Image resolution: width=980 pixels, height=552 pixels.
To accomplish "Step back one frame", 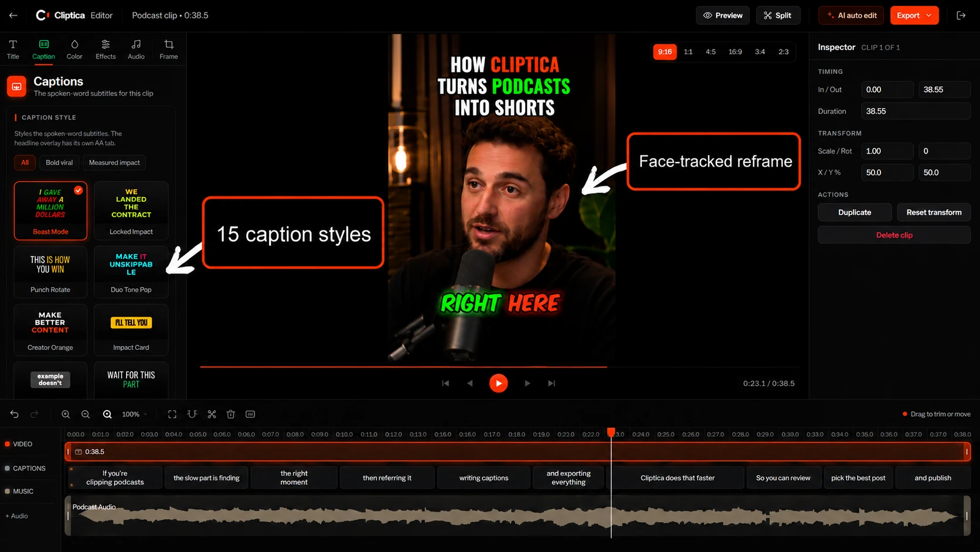I will tap(469, 383).
